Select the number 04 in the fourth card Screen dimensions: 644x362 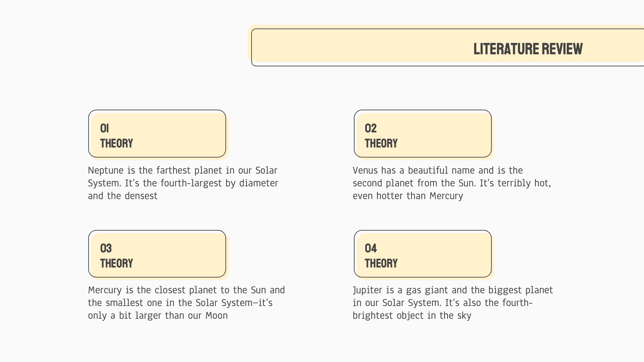coord(371,248)
